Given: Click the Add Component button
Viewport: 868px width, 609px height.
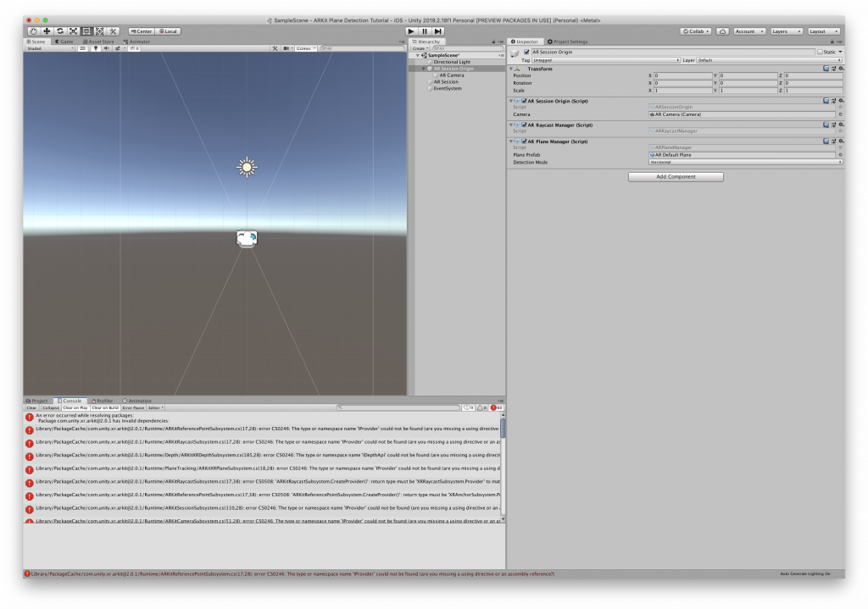Looking at the screenshot, I should (x=676, y=176).
